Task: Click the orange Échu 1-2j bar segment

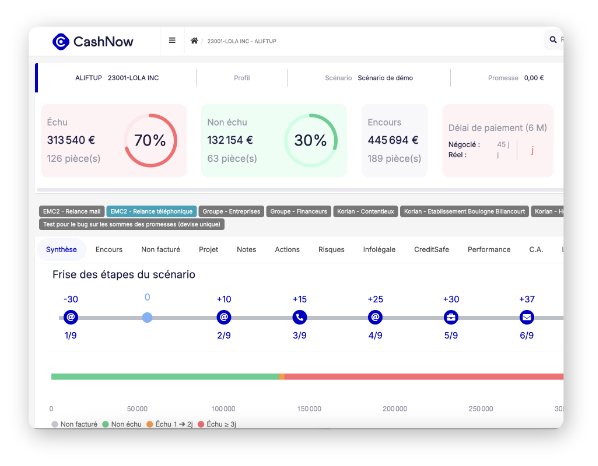Action: [x=282, y=377]
